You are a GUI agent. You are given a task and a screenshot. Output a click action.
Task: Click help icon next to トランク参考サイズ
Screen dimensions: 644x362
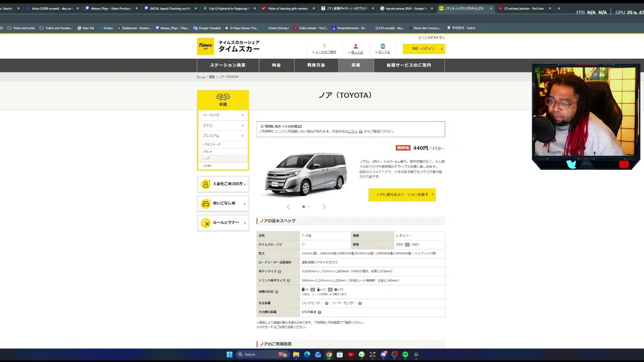[289, 281]
